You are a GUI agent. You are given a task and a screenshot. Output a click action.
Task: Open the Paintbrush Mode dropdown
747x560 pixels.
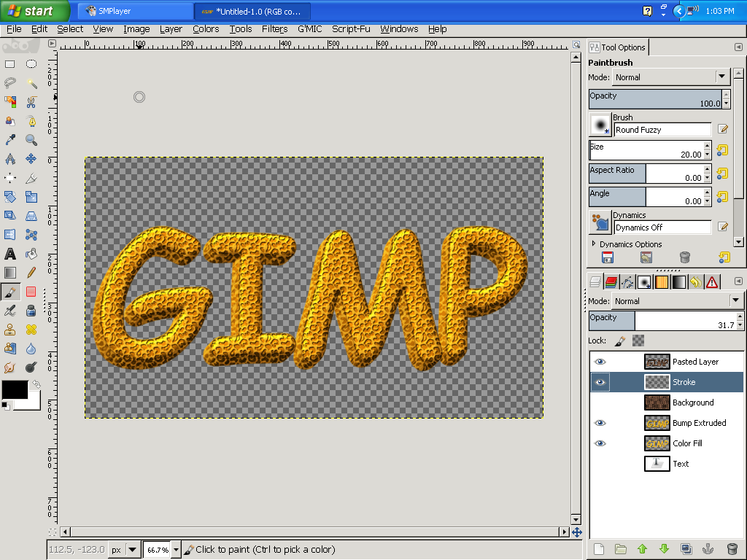[670, 77]
